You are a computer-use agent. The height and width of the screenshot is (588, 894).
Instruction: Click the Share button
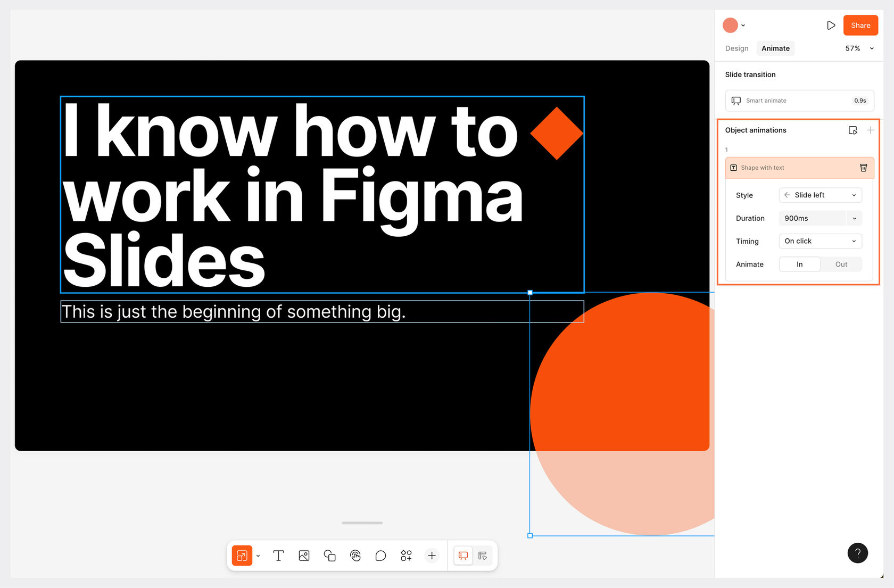pyautogui.click(x=860, y=25)
